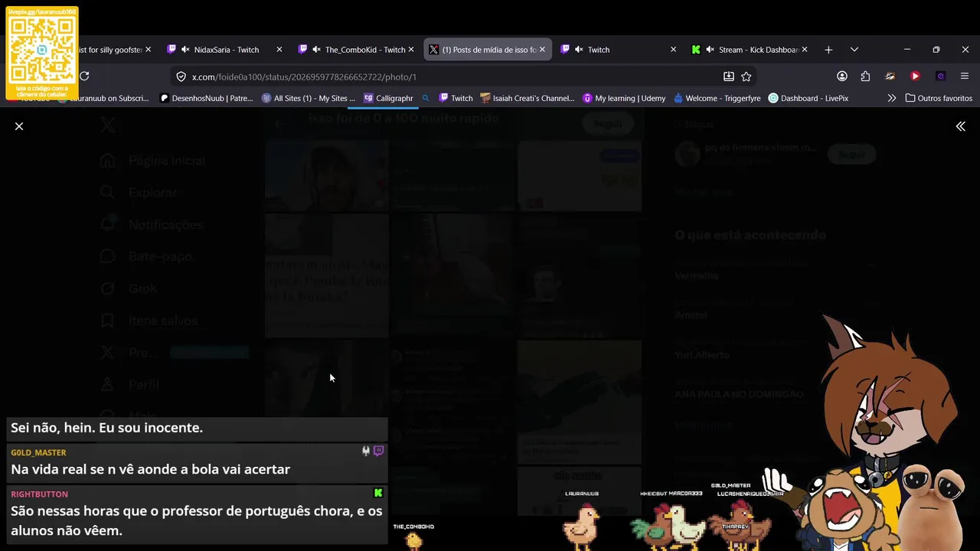Collapse the photo side panel with double chevrons
This screenshot has height=551, width=980.
point(960,126)
